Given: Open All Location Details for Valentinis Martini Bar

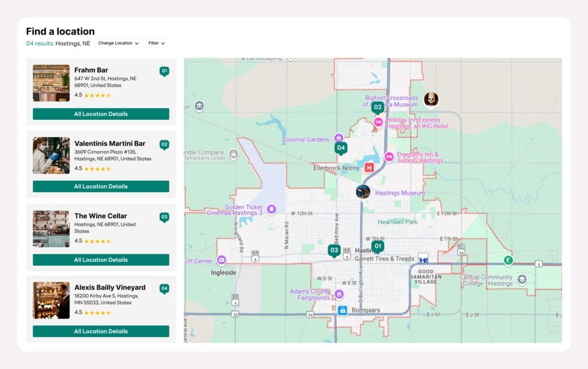Looking at the screenshot, I should [100, 186].
